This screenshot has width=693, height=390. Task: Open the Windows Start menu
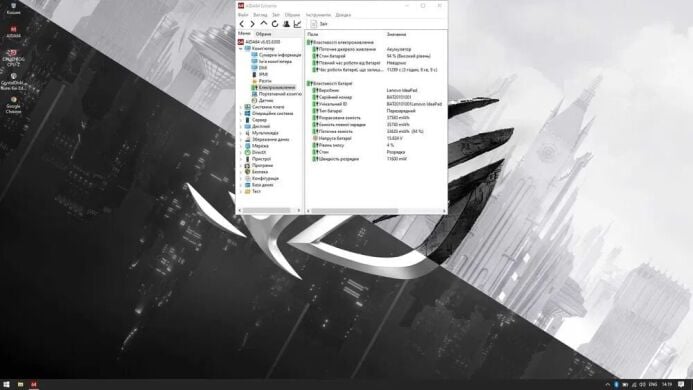pyautogui.click(x=7, y=384)
